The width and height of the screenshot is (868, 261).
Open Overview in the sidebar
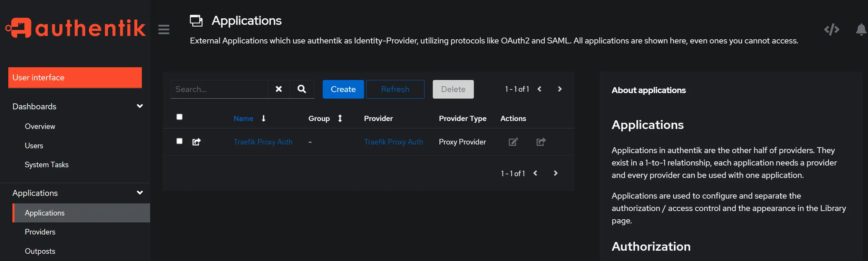[x=40, y=127]
